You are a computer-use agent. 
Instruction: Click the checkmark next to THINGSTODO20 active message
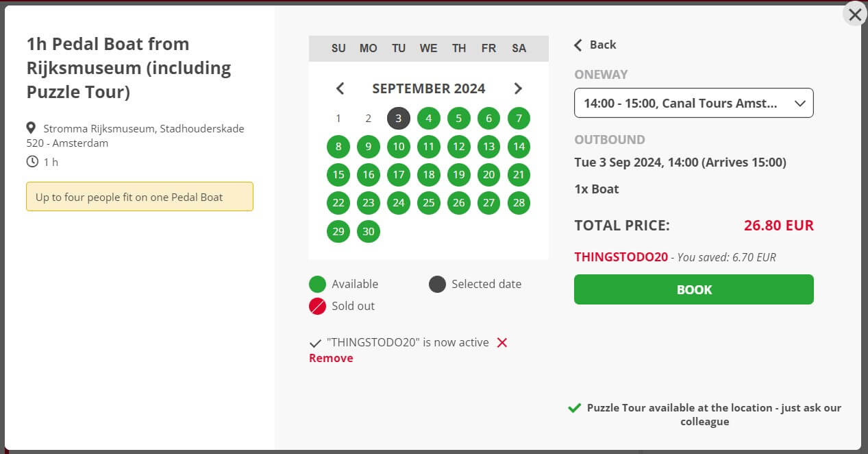coord(314,342)
